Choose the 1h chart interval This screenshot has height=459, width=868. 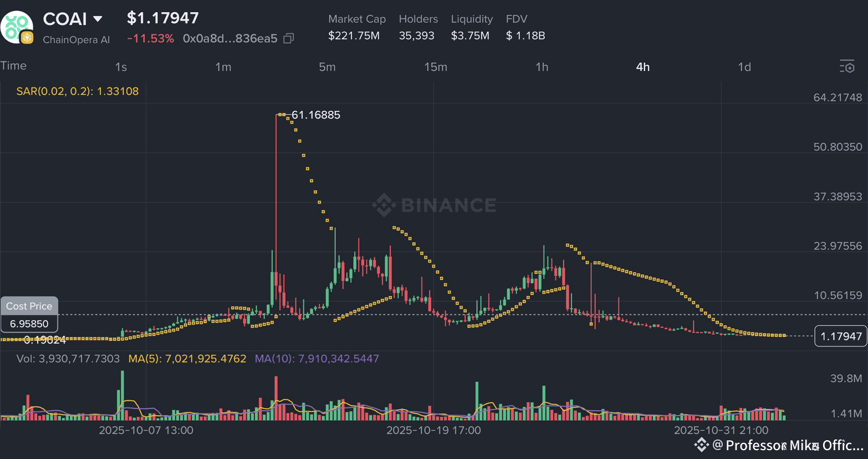[x=542, y=67]
